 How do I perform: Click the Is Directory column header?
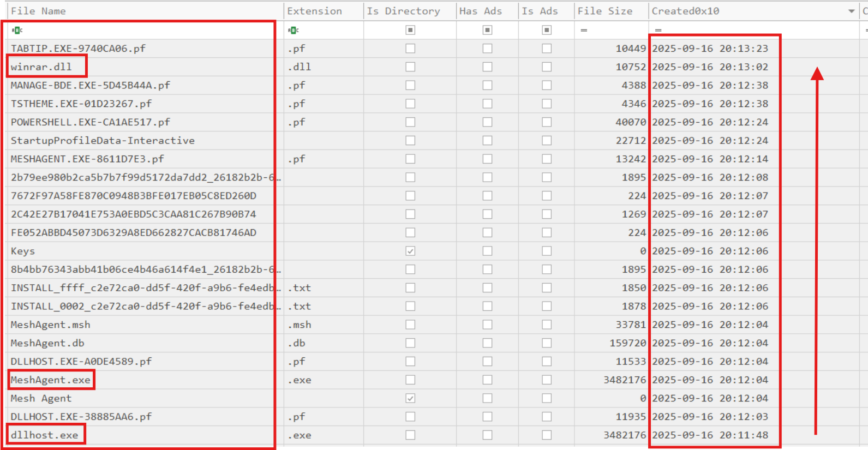[x=403, y=11]
